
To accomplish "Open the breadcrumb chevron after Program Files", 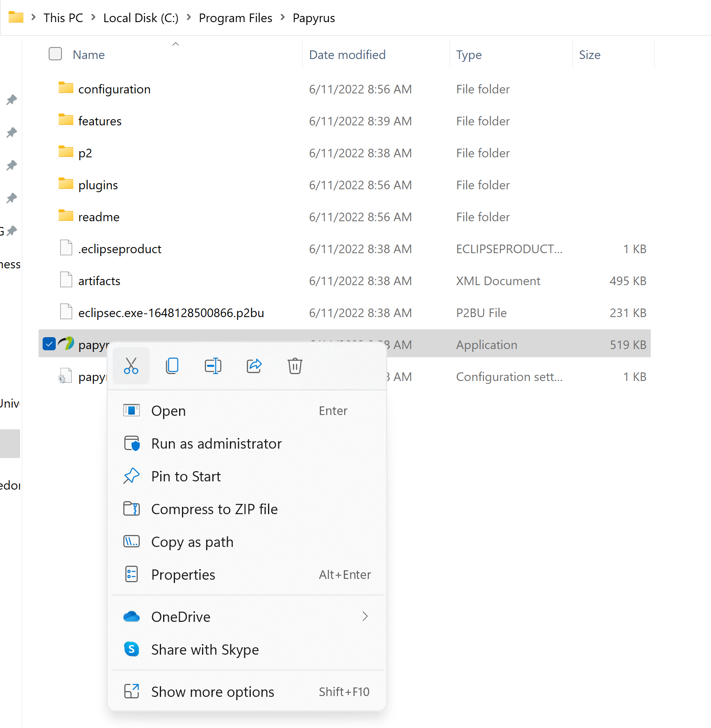I will pyautogui.click(x=282, y=18).
